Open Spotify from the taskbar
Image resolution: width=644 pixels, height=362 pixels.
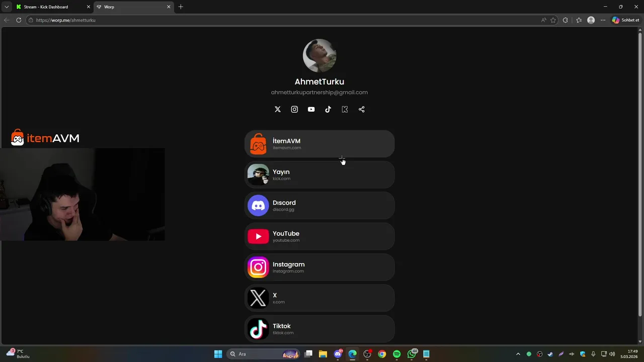coord(396,354)
